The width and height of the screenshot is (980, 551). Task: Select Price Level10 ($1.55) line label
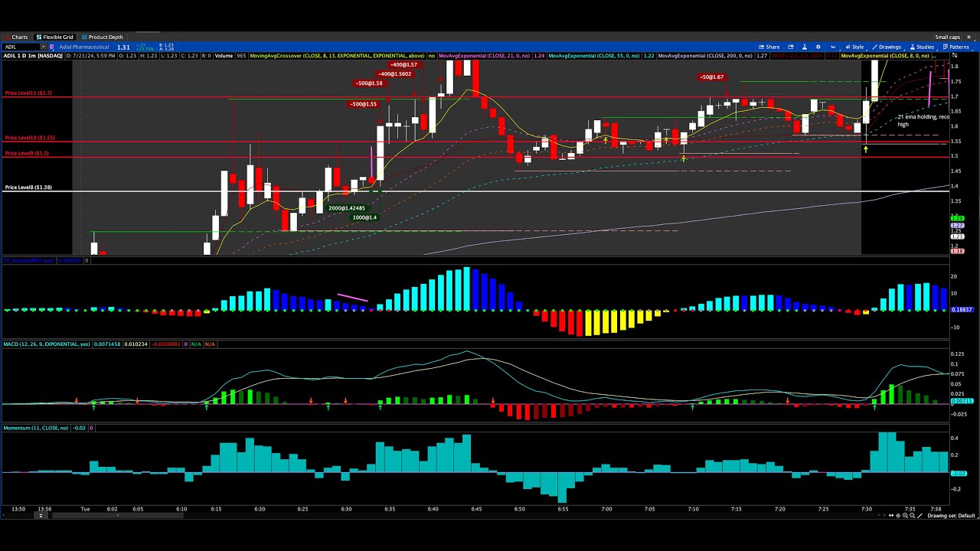pyautogui.click(x=30, y=138)
